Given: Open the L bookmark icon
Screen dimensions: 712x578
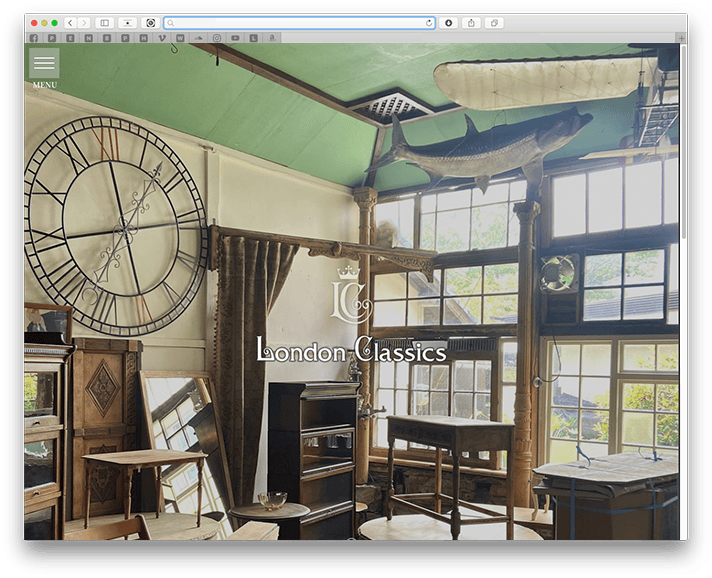Looking at the screenshot, I should pyautogui.click(x=253, y=38).
